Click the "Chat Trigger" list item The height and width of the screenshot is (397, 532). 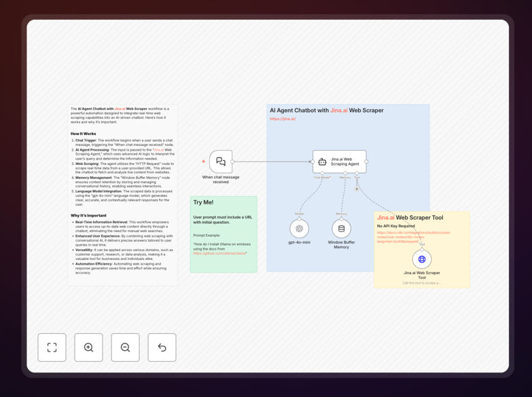[x=124, y=143]
